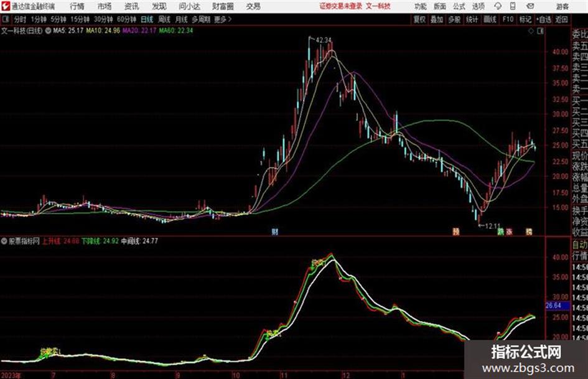
Task: Click the 叠加 overlay button
Action: pos(437,19)
